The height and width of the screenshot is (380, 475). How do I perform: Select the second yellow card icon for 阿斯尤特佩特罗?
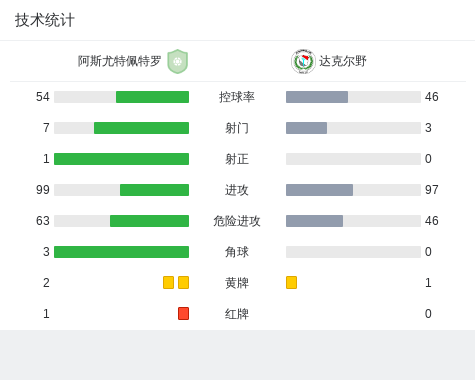click(x=183, y=282)
